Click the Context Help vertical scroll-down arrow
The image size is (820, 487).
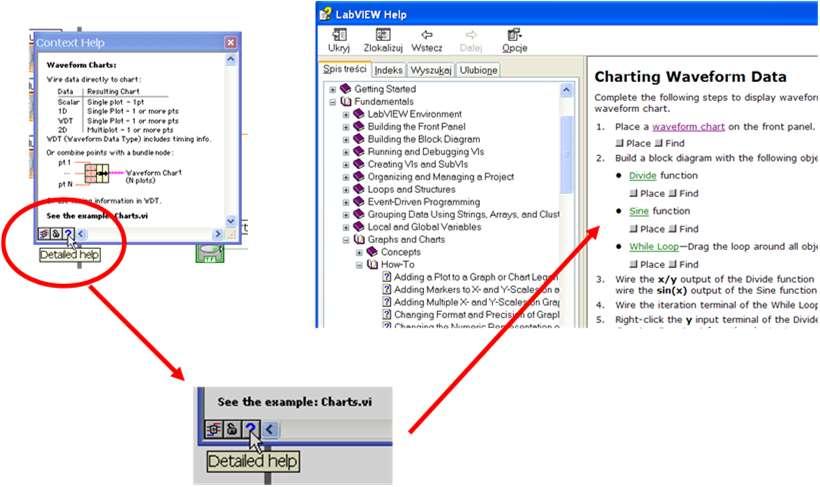(x=231, y=221)
